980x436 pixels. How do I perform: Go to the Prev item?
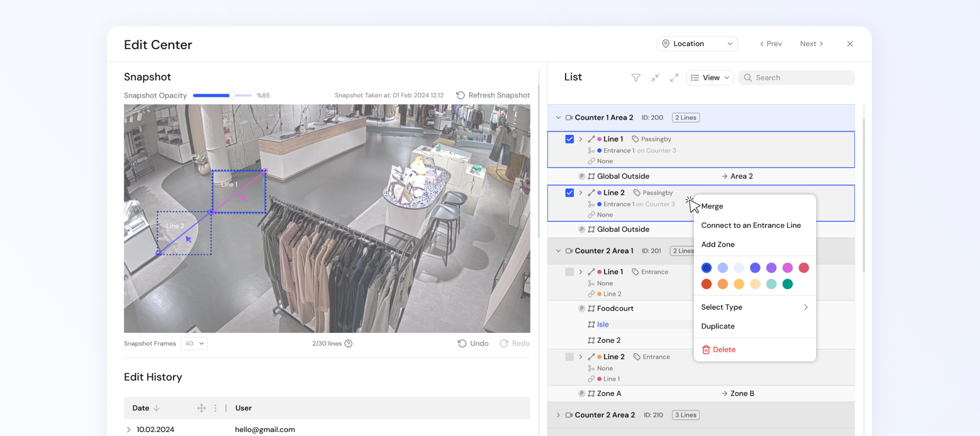pyautogui.click(x=771, y=44)
